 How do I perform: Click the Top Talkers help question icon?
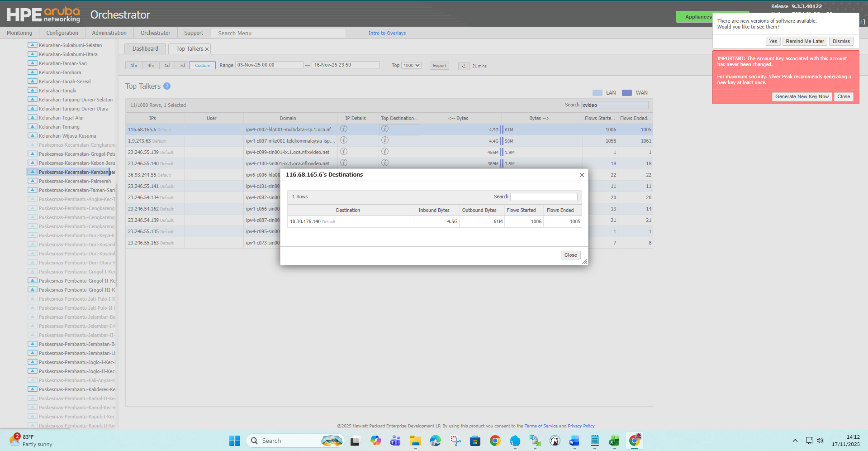[x=167, y=86]
